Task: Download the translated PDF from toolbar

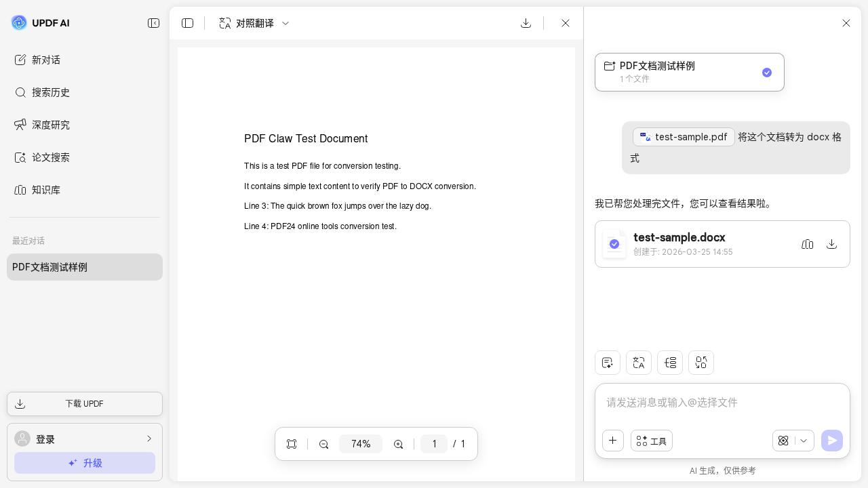Action: (526, 23)
